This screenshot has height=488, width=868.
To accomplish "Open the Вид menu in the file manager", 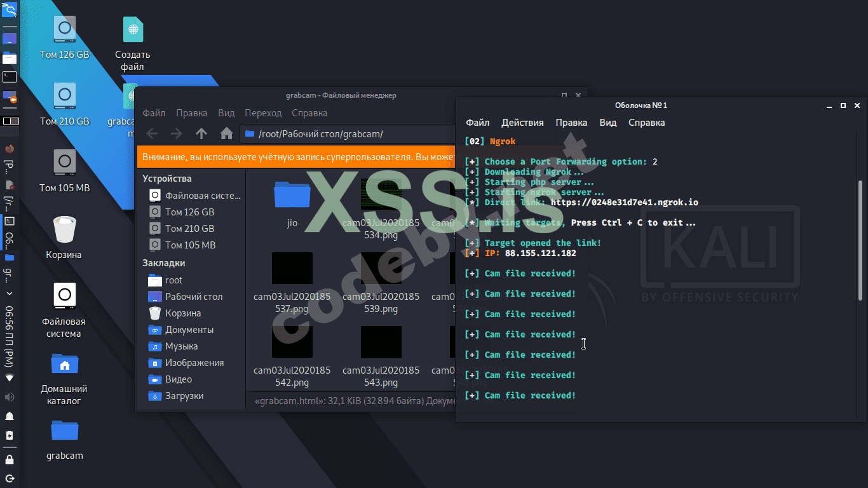I will tap(226, 113).
